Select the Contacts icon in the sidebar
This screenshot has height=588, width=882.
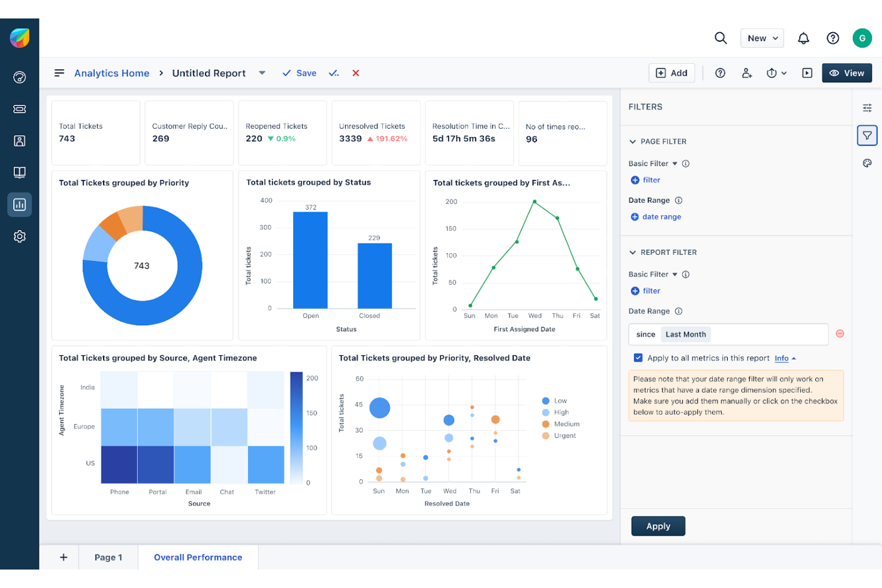pos(20,141)
